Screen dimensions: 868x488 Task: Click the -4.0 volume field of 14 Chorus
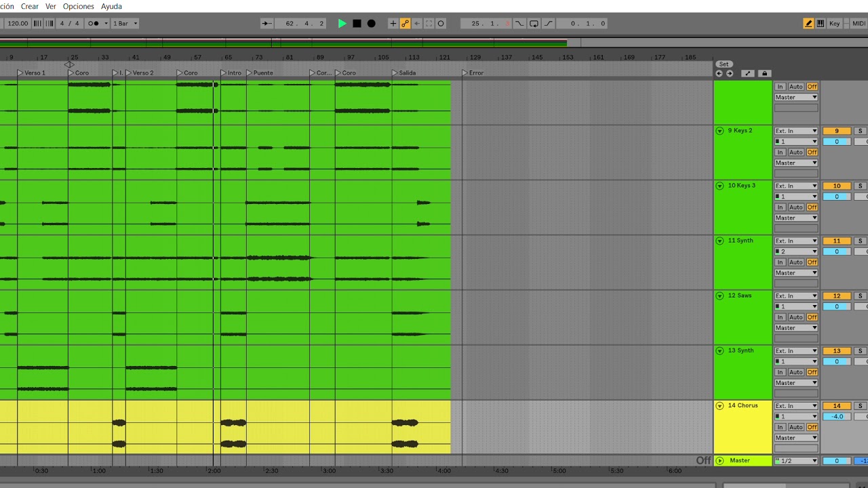pyautogui.click(x=837, y=417)
